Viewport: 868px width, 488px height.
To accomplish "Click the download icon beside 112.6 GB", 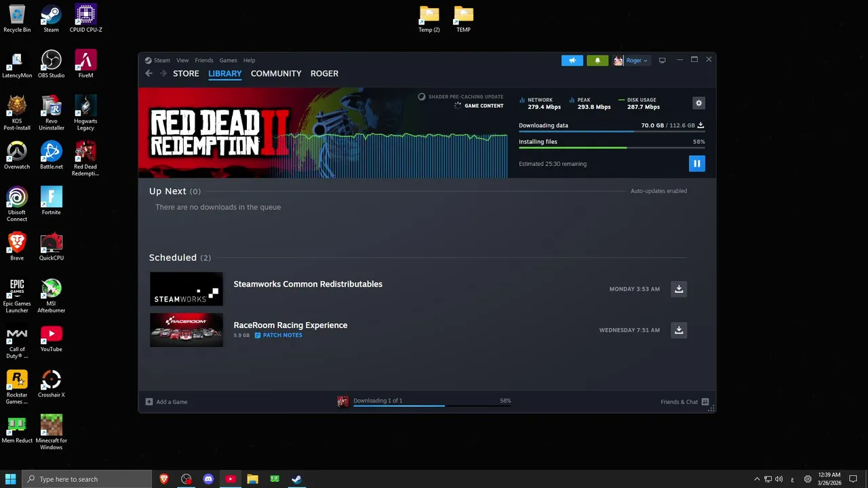I will pos(701,125).
